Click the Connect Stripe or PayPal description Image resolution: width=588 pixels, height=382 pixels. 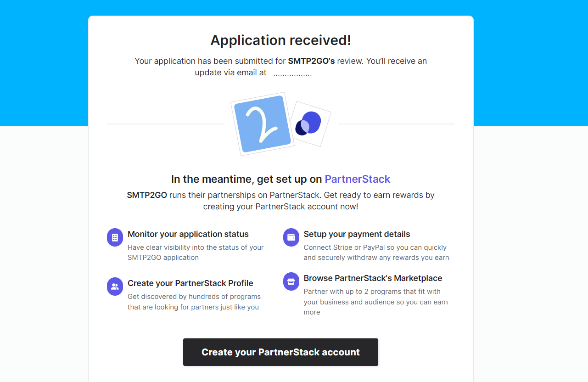coord(376,253)
